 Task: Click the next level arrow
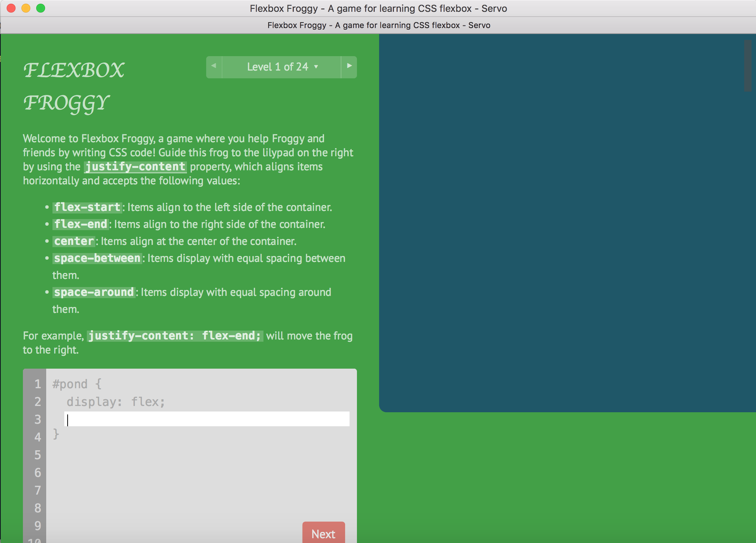coord(349,66)
